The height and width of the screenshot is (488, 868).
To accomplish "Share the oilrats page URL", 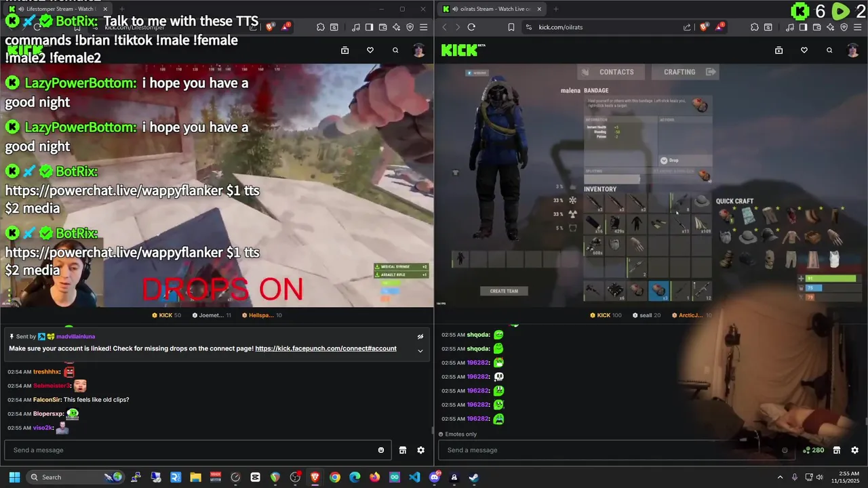I will point(687,27).
